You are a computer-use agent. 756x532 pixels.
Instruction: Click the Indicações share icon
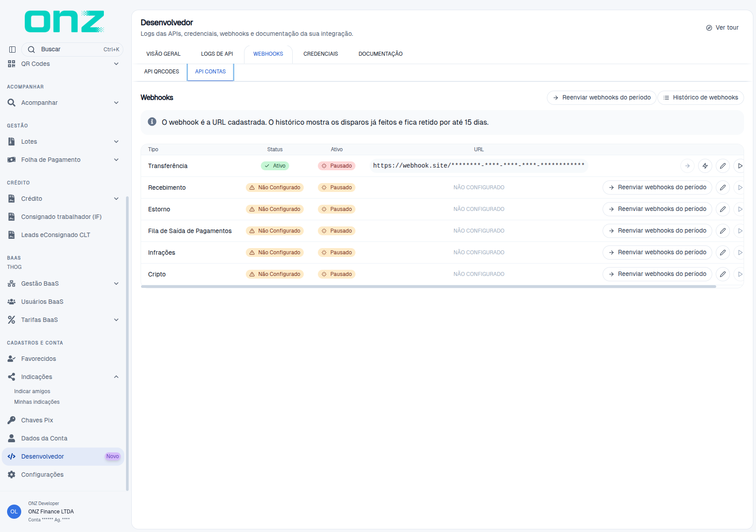point(11,377)
